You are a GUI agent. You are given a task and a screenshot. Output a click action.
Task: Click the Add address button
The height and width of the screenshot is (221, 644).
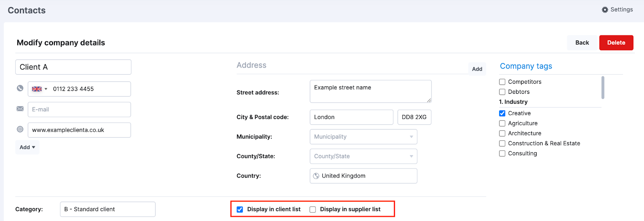point(477,69)
